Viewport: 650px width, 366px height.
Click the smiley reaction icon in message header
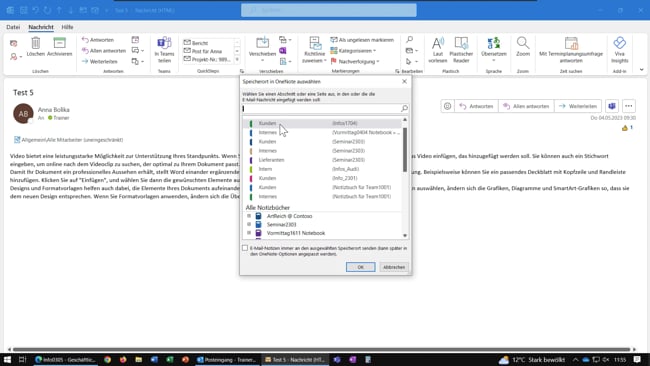point(447,106)
